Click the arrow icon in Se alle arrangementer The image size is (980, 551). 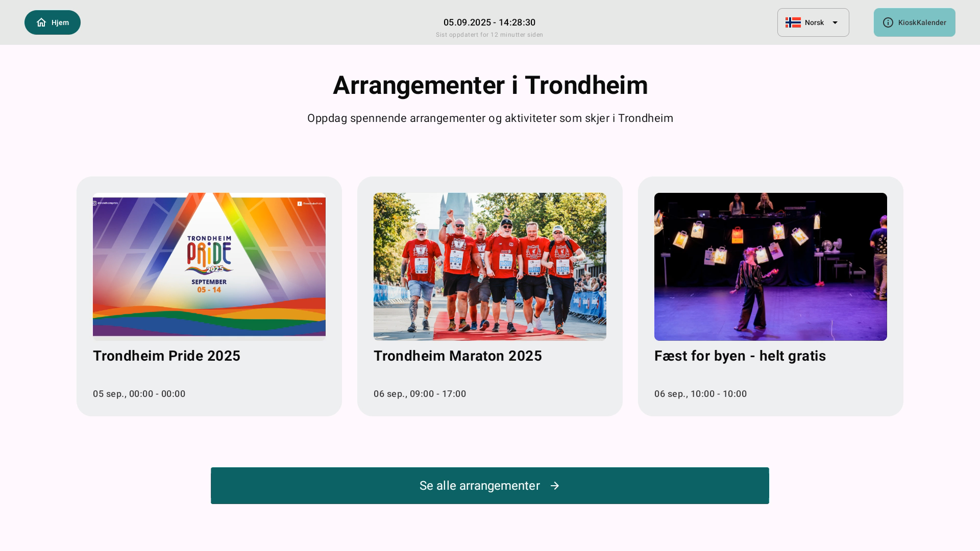coord(555,486)
